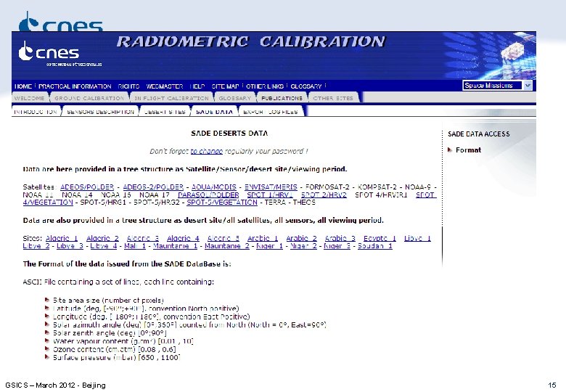566x392 pixels.
Task: Click the RADIOMETRIC CALIBRATION banner title
Action: click(x=251, y=42)
